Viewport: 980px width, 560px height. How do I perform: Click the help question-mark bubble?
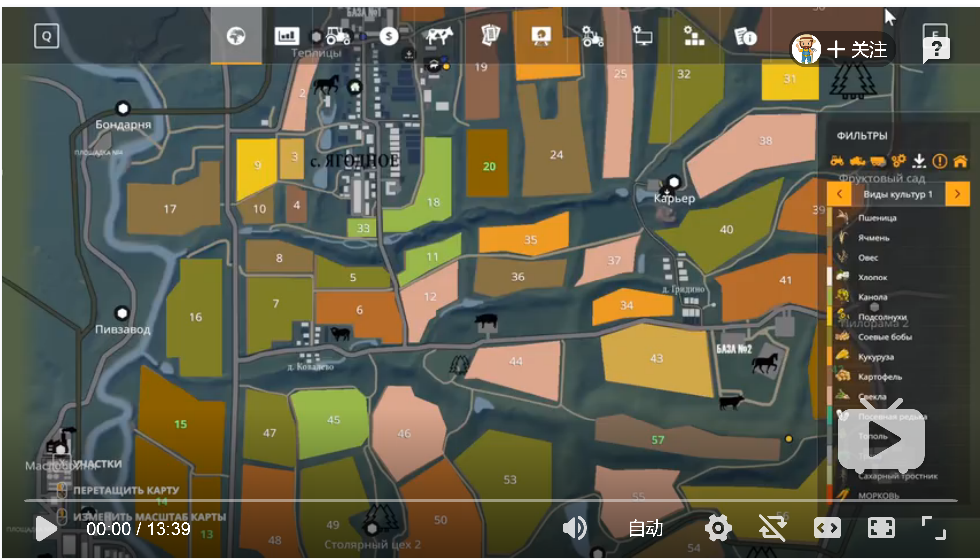click(936, 49)
